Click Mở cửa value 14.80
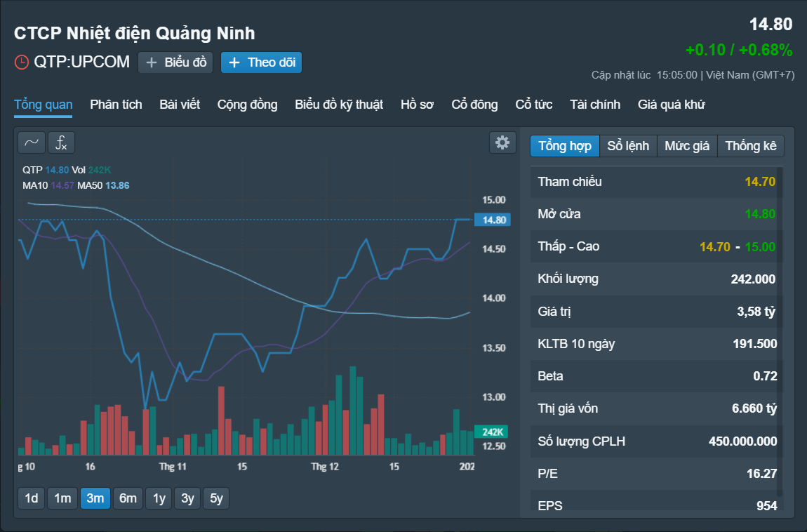The image size is (807, 532). [x=760, y=214]
